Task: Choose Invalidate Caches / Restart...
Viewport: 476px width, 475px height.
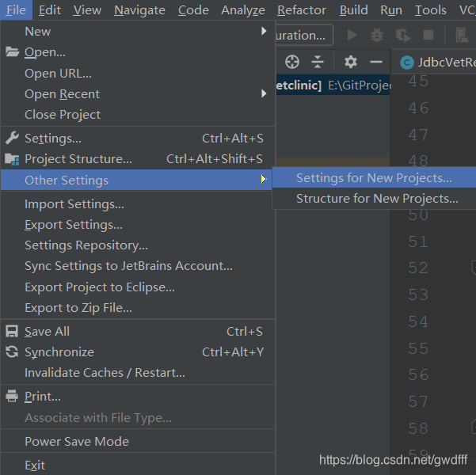Action: pos(138,373)
